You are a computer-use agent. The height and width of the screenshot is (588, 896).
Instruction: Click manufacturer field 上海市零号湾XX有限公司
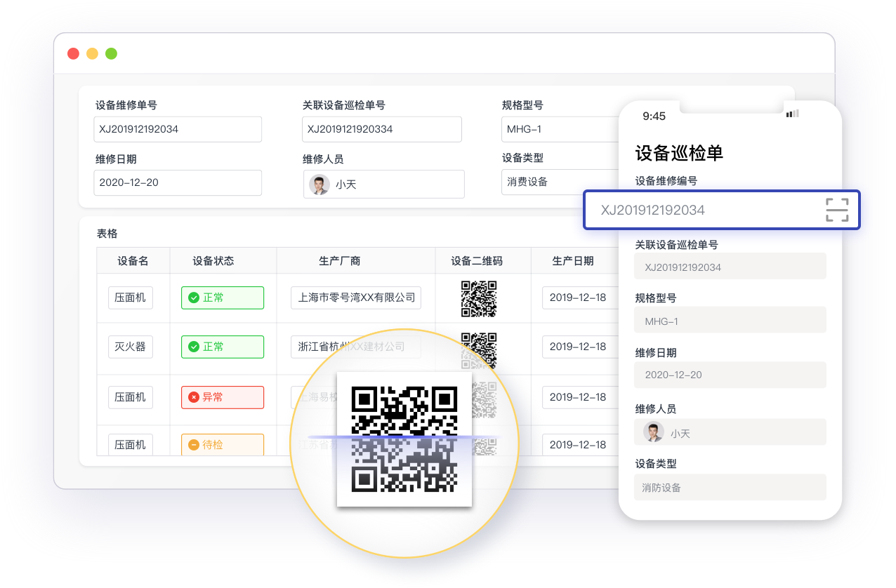coord(356,298)
